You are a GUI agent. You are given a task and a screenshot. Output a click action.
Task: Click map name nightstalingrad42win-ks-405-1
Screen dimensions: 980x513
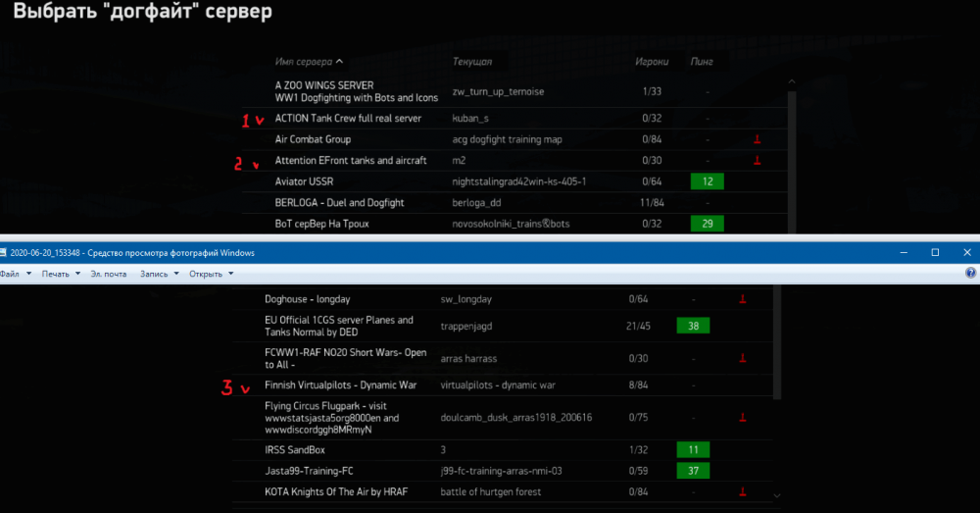(x=518, y=181)
